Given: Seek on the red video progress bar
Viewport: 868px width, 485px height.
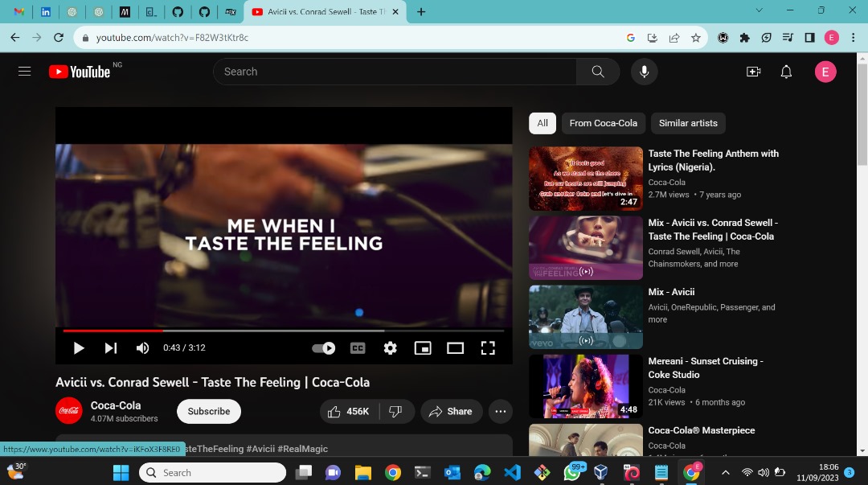Looking at the screenshot, I should [284, 331].
